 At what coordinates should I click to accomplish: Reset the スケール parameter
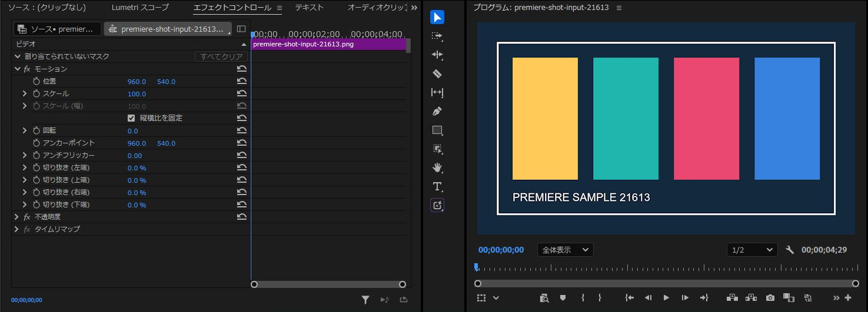(x=241, y=94)
